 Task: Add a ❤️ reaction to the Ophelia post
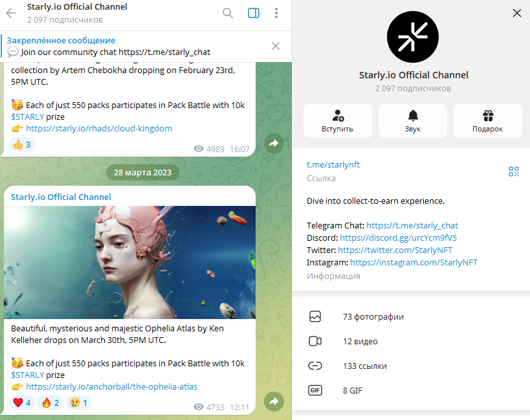23,402
